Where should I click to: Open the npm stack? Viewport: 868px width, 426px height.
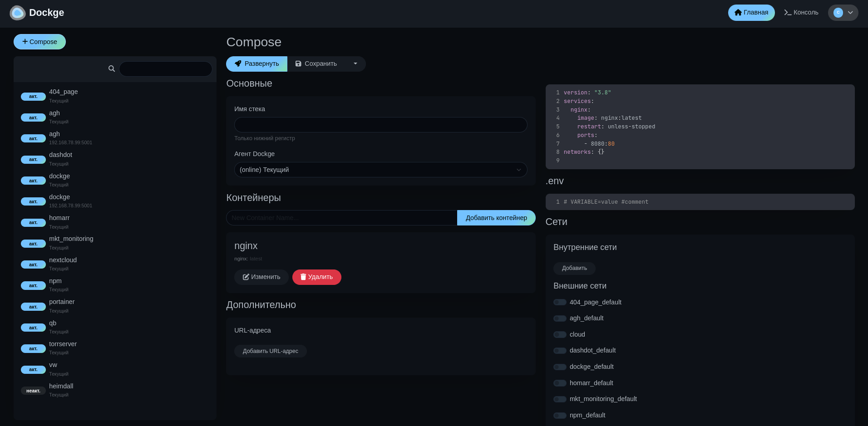click(x=115, y=285)
